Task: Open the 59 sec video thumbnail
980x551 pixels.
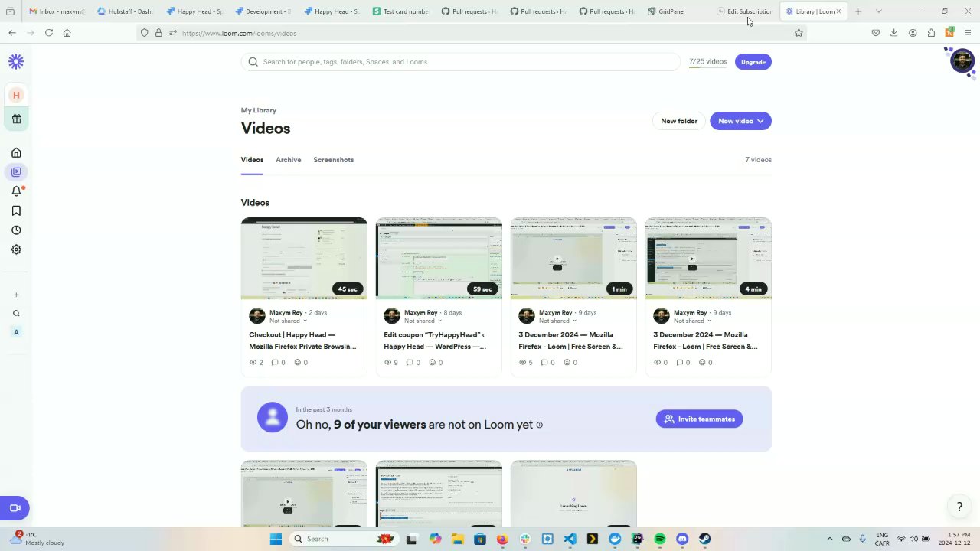Action: [x=439, y=258]
